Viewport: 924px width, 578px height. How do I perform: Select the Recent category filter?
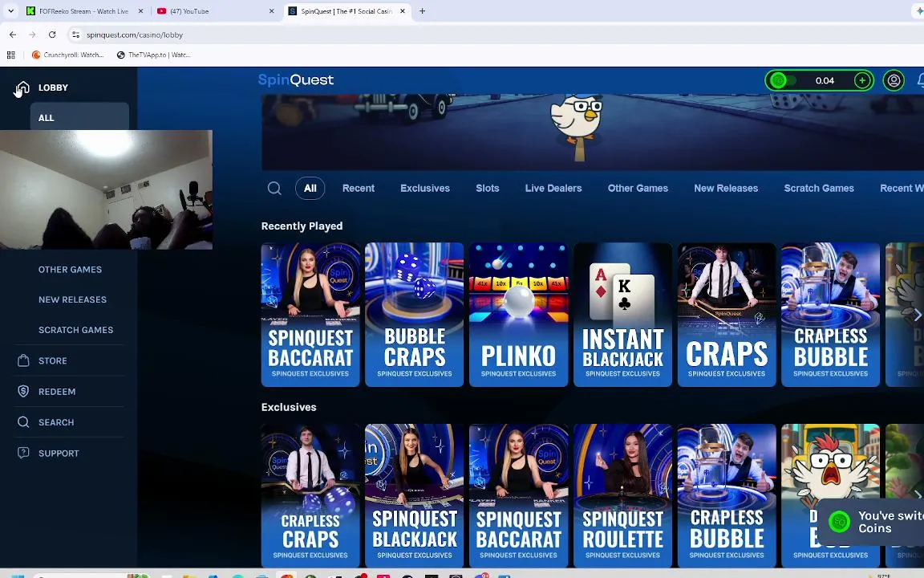pyautogui.click(x=359, y=188)
